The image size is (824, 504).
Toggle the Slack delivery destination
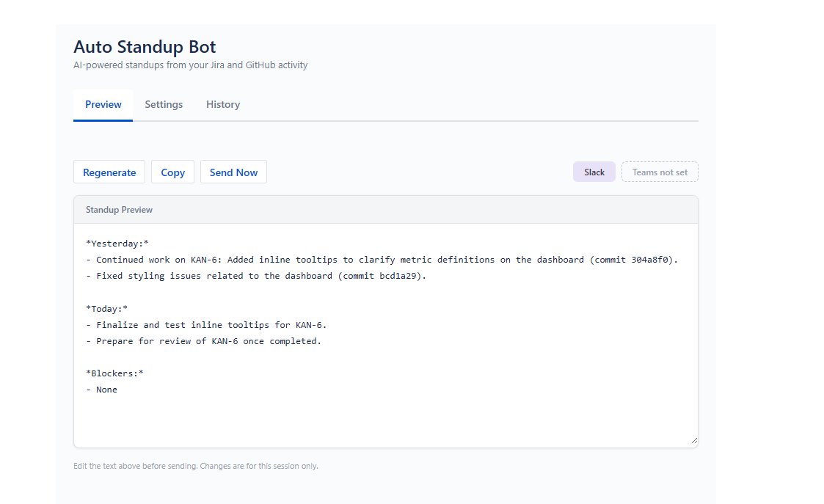(x=594, y=171)
